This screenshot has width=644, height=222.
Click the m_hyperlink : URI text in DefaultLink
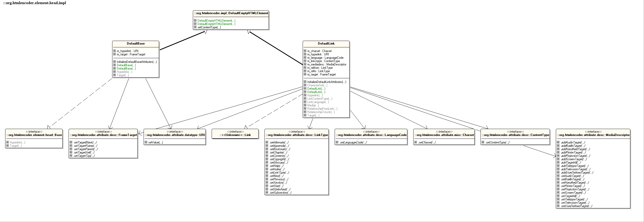tap(318, 54)
